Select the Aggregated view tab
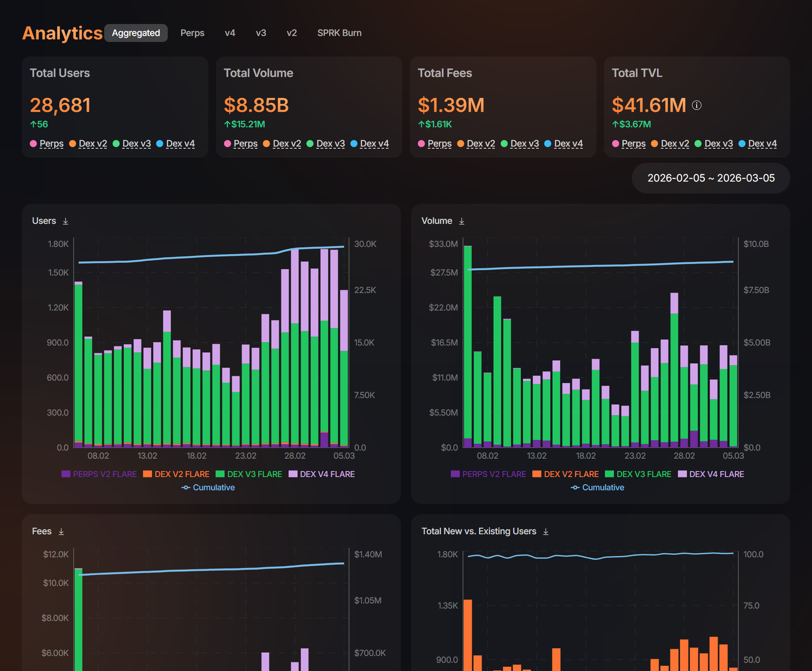Screen dimensions: 812x671 136,33
